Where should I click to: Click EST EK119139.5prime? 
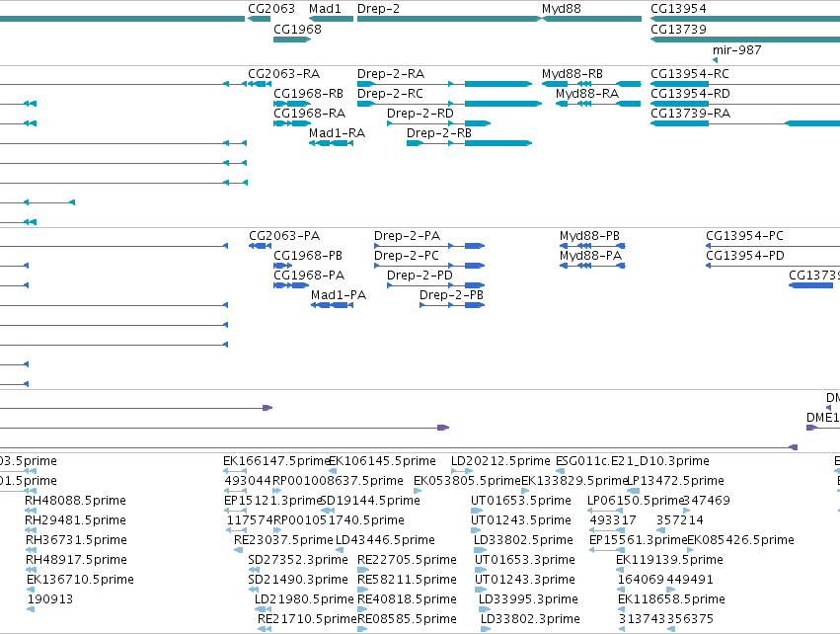tap(669, 560)
